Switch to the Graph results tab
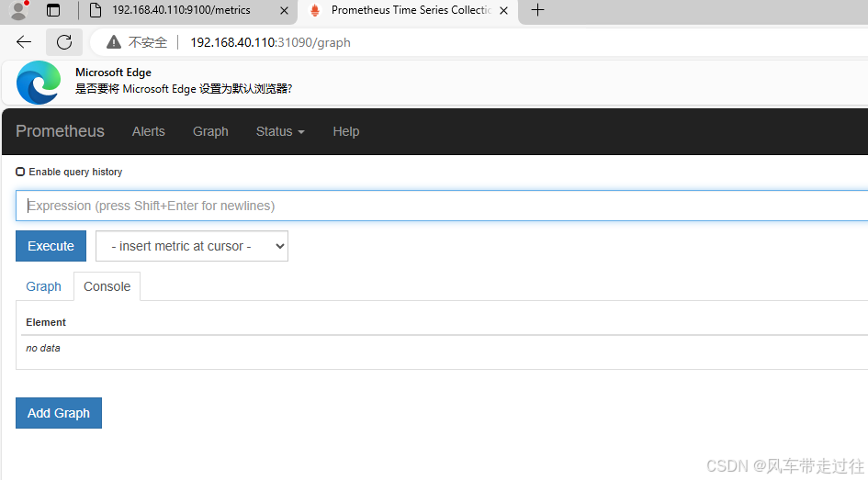 44,286
